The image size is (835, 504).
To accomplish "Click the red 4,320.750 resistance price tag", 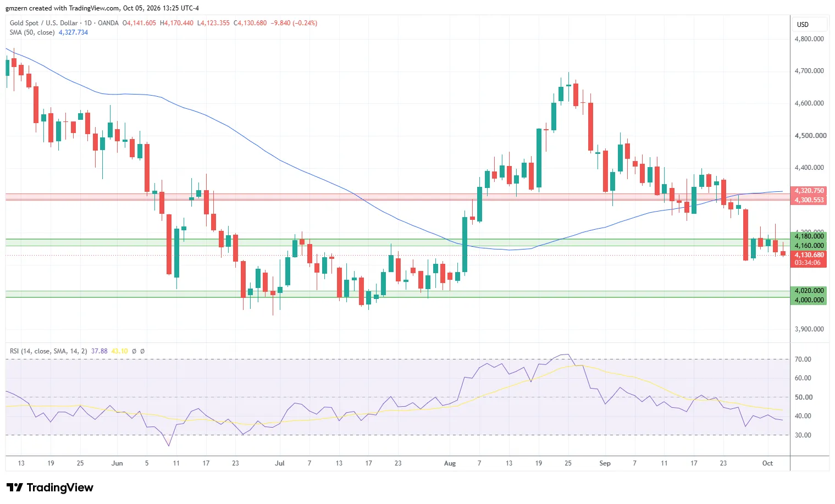I will click(809, 191).
